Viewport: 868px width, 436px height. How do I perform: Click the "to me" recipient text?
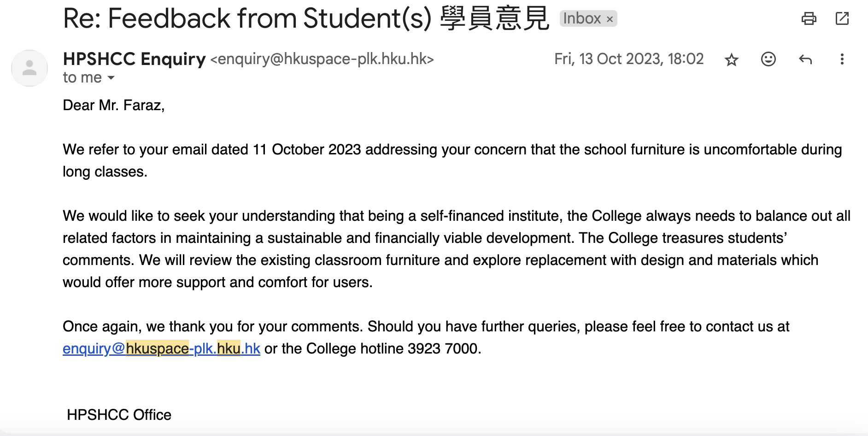pos(82,78)
